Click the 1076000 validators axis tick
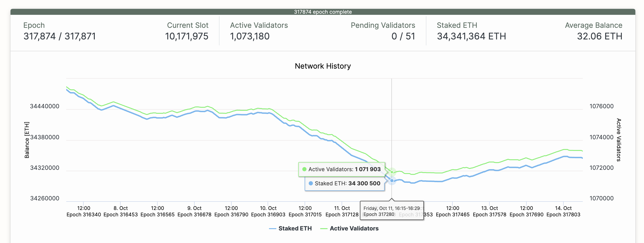Screen dimensions: 644x243 click(x=602, y=106)
